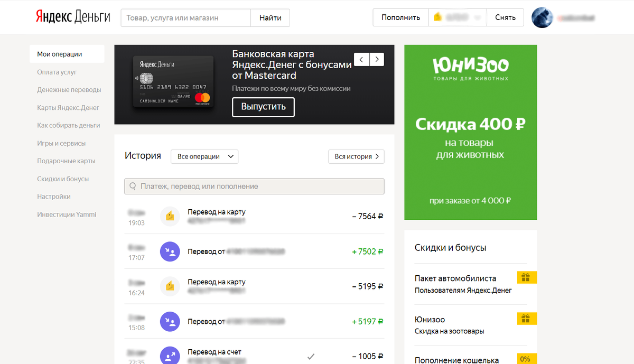Open Юнизоо Скидка на зоотовары offer

tap(471, 325)
